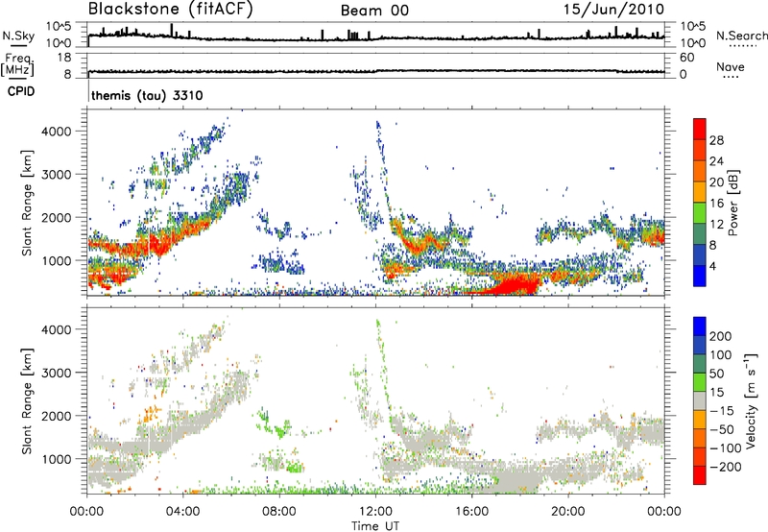The height and width of the screenshot is (532, 768).
Task: Select the 'N.Sky' axis label
Action: tap(18, 36)
